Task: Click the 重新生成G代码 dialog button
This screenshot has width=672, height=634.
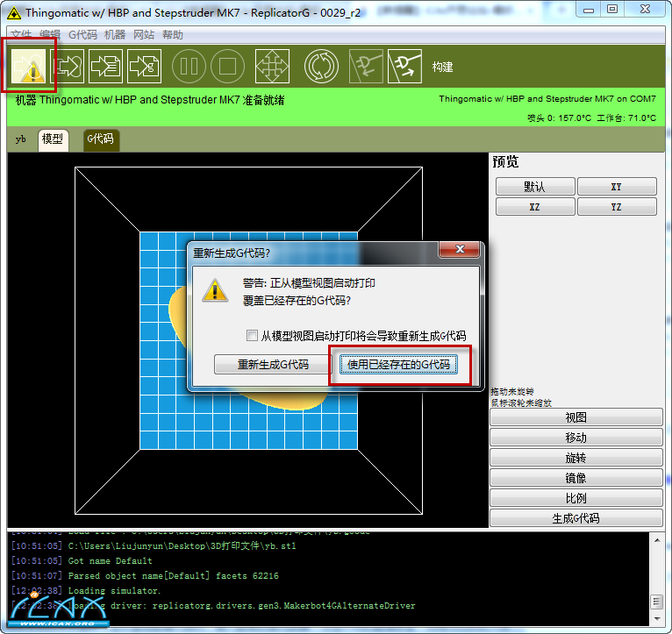Action: click(x=273, y=365)
